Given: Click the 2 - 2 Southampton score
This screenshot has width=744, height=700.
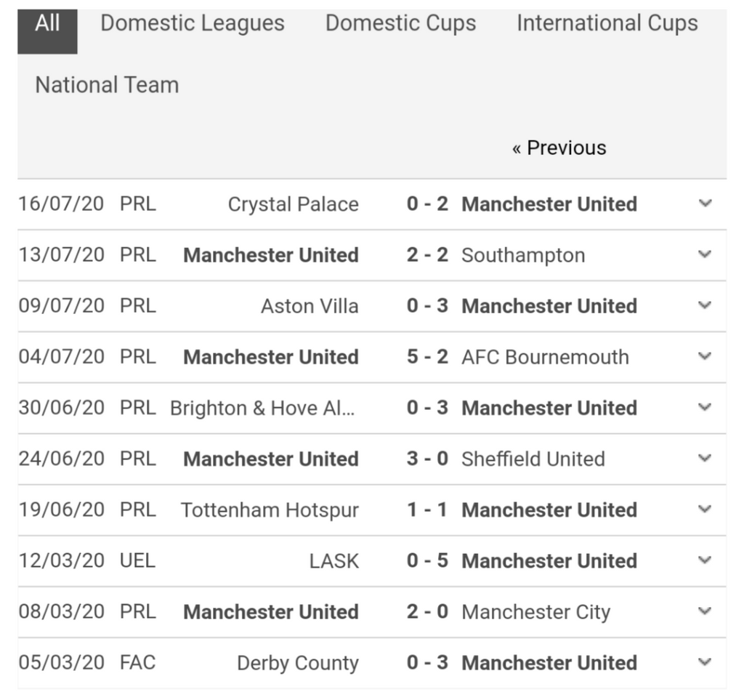Looking at the screenshot, I should (x=427, y=255).
